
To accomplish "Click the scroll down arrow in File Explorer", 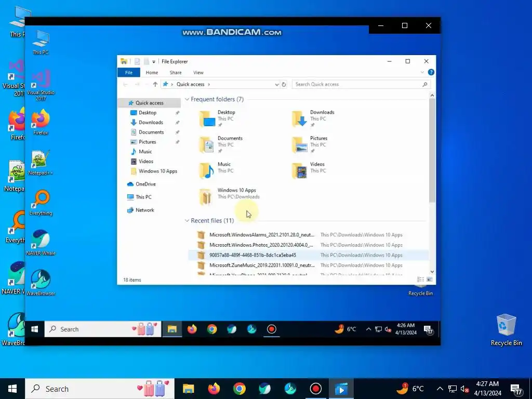I will (x=432, y=272).
